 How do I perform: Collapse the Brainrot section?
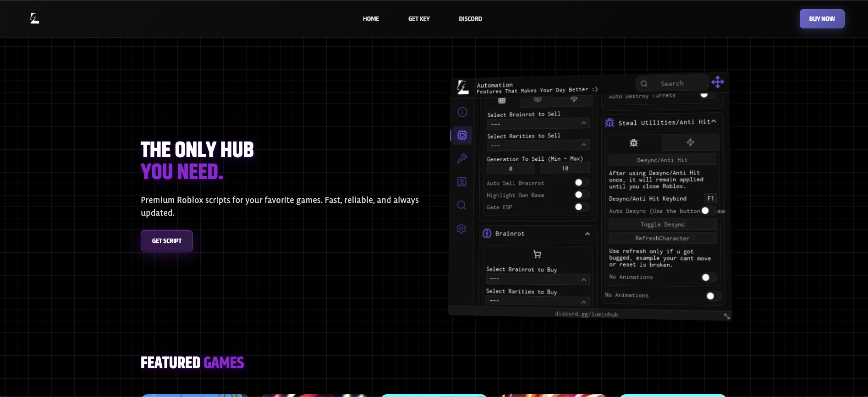click(587, 234)
